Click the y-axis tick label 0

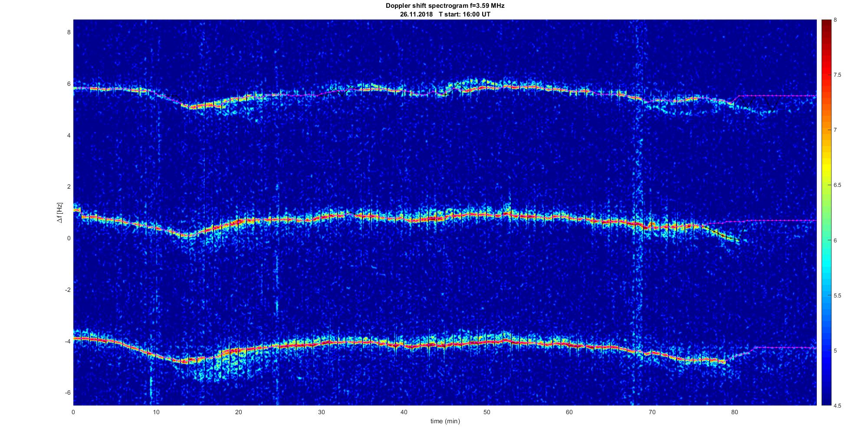(69, 238)
